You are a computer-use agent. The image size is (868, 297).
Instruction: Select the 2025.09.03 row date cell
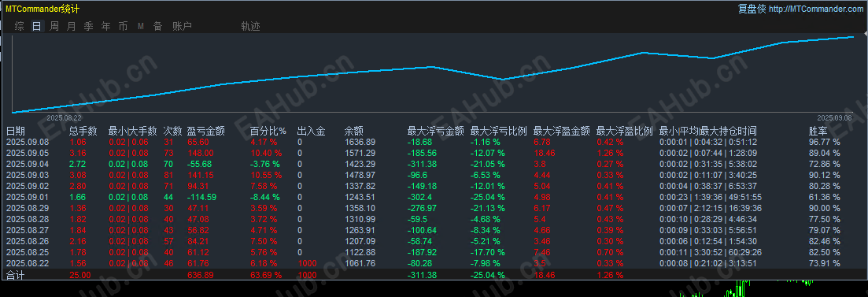(28, 175)
